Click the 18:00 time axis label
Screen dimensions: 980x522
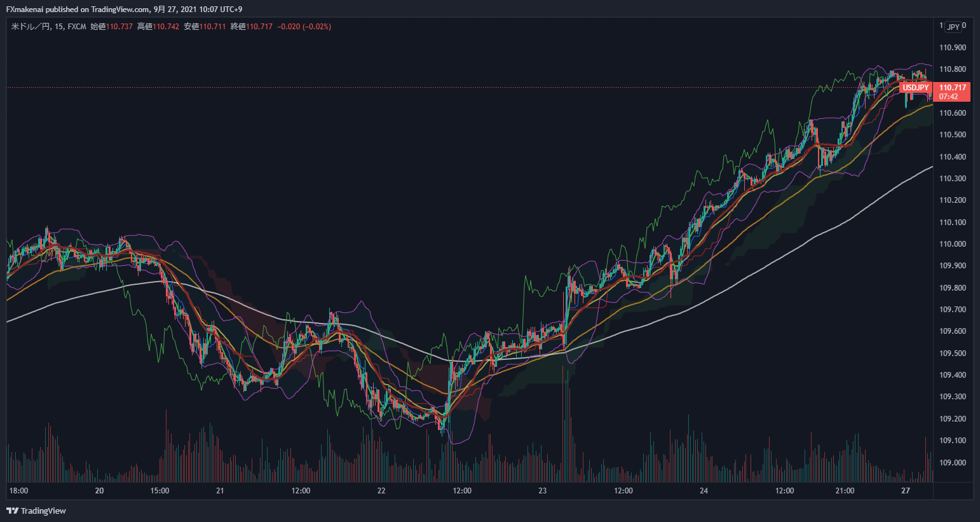point(18,491)
